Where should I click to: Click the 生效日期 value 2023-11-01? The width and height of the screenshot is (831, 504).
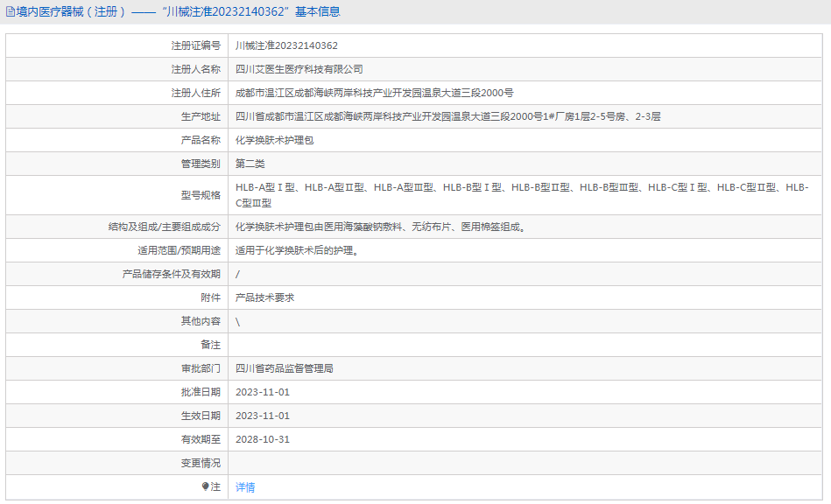click(263, 416)
